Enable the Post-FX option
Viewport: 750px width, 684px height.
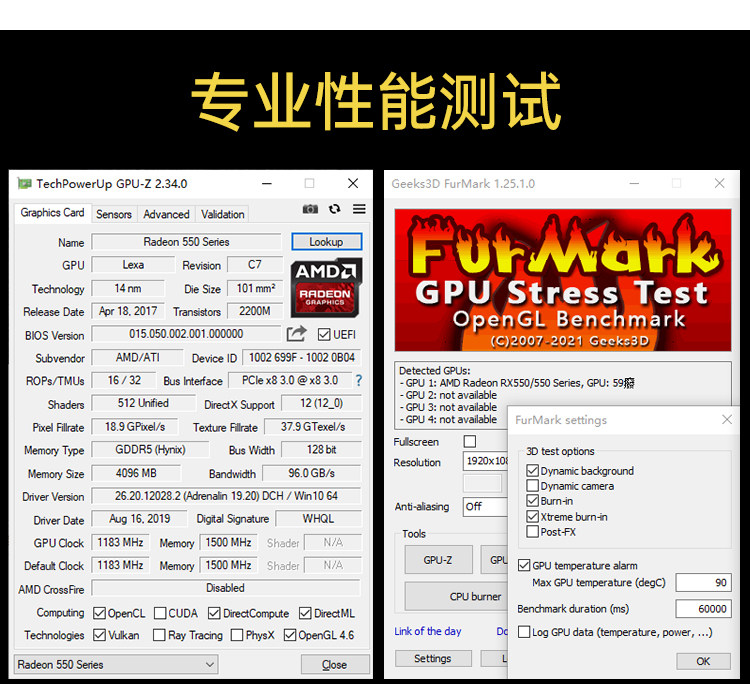(x=532, y=531)
